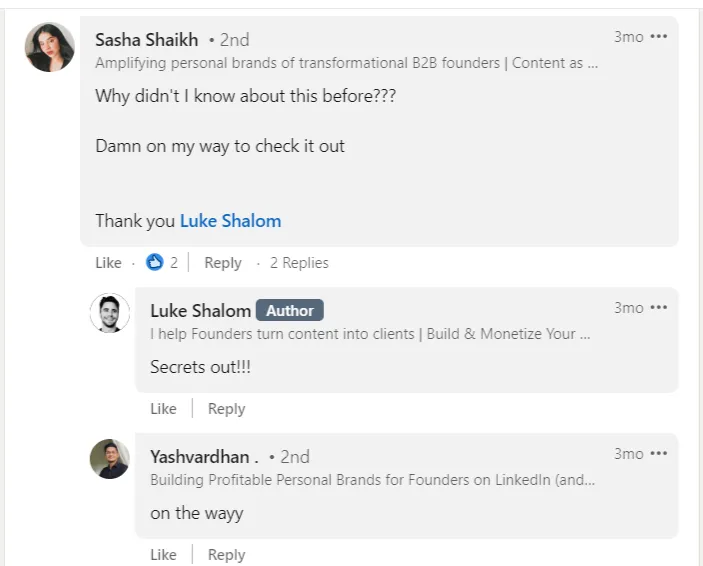This screenshot has height=566, width=703.
Task: Open three-dot menu on Yashvardhan's reply
Action: click(x=658, y=454)
